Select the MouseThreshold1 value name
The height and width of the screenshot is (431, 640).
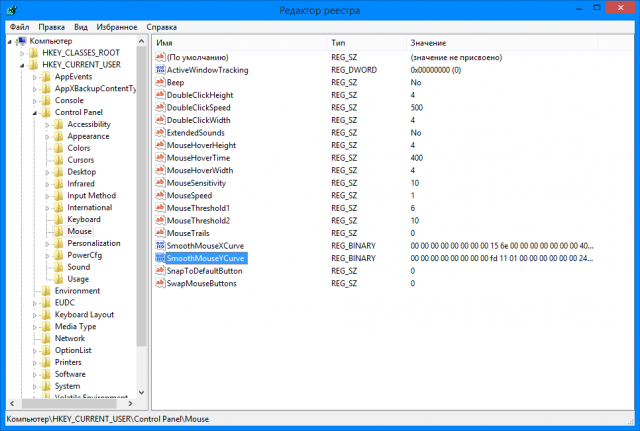tap(198, 208)
